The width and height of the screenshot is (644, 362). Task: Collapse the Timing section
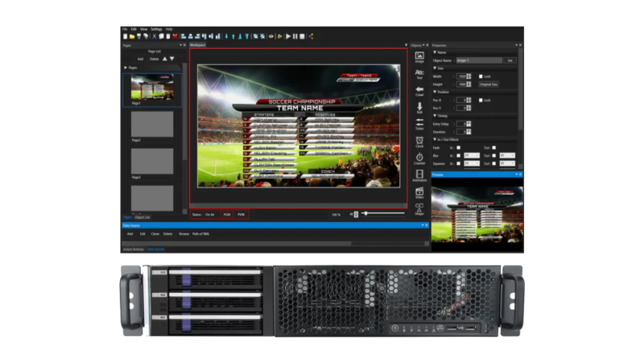435,116
